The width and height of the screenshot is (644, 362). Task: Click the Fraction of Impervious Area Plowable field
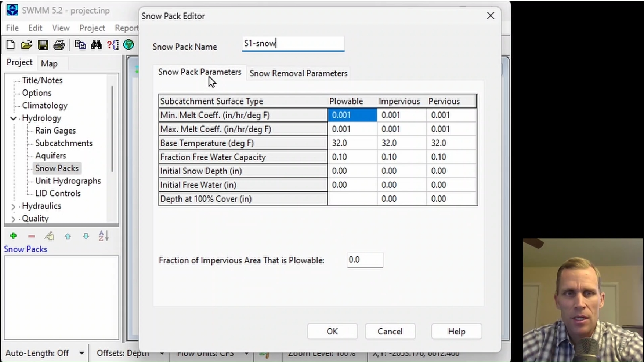pos(365,260)
